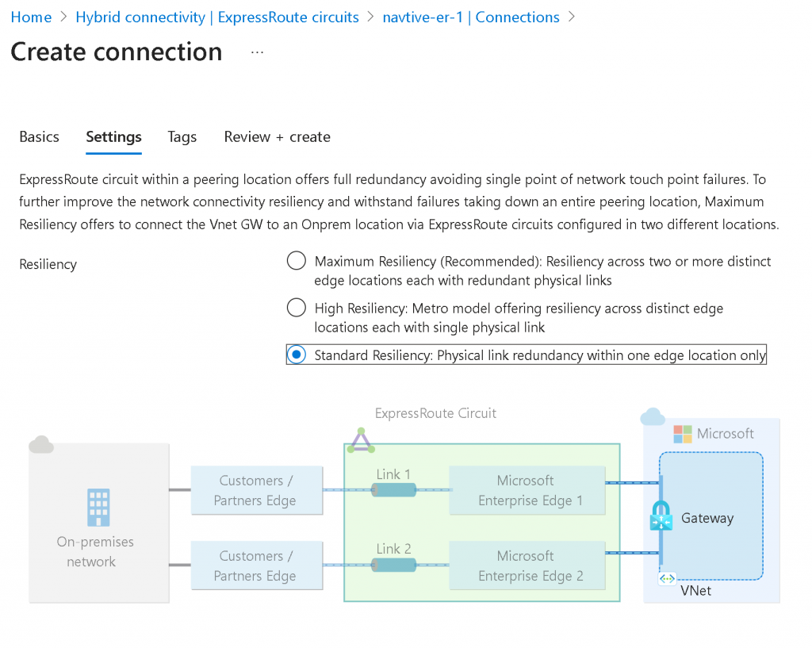This screenshot has height=648, width=812.
Task: Click the Link 1 connector icon
Action: pos(394,490)
